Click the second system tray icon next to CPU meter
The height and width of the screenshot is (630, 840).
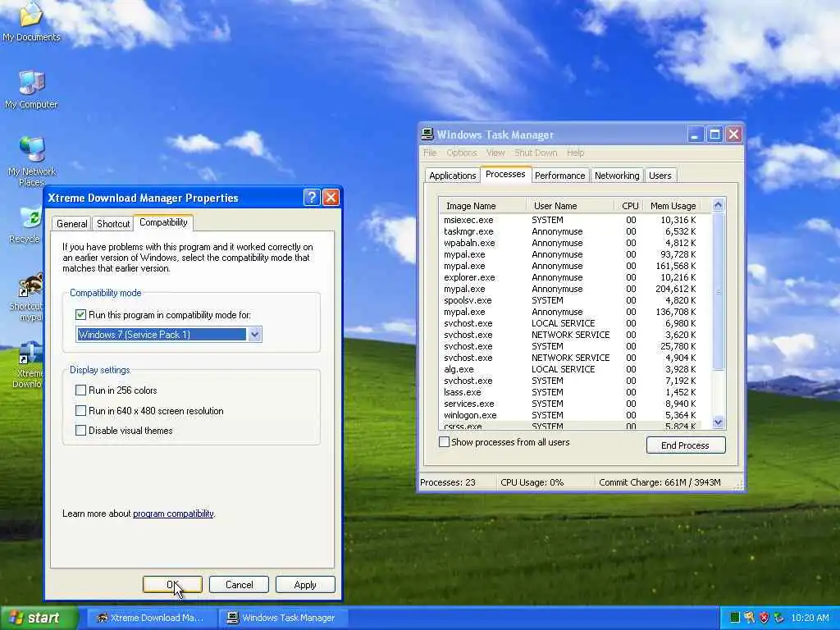pyautogui.click(x=750, y=618)
